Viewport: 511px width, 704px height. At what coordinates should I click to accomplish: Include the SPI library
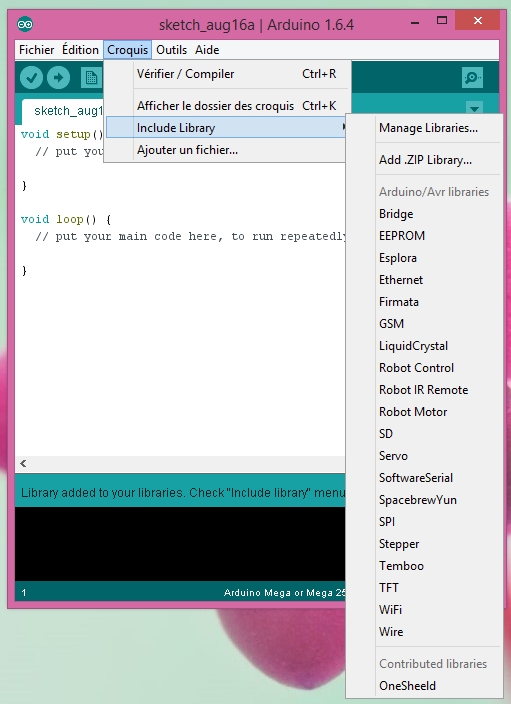(x=425, y=522)
